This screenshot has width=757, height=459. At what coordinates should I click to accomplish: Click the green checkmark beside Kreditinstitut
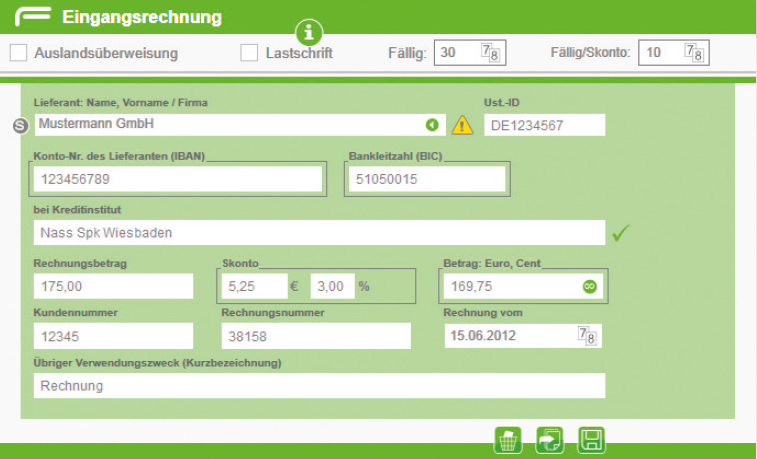coord(621,233)
